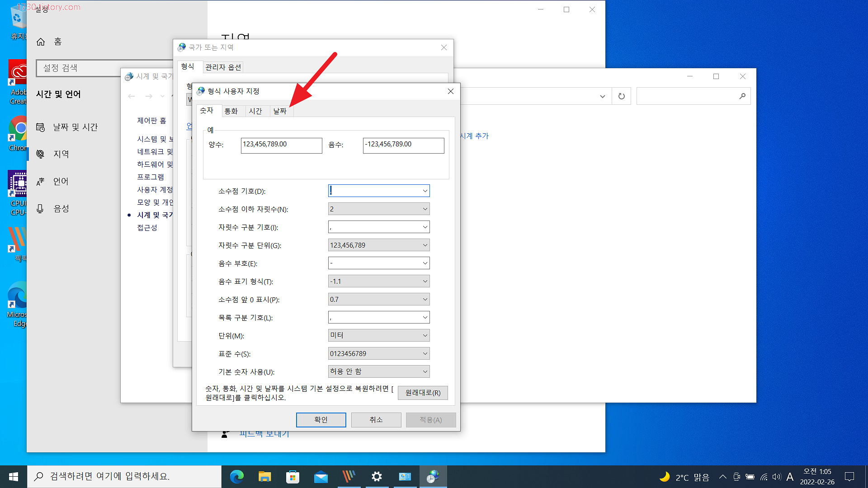Click the 원래대로(R) reset button

tap(423, 393)
